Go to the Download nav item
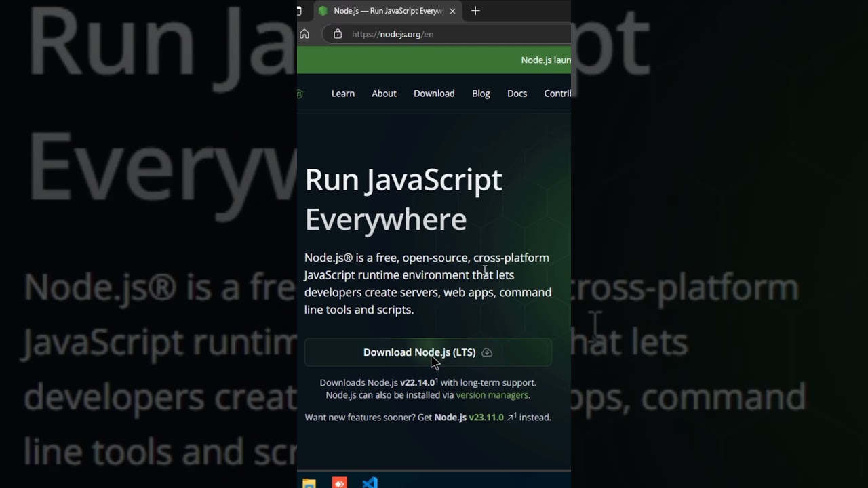 (434, 94)
